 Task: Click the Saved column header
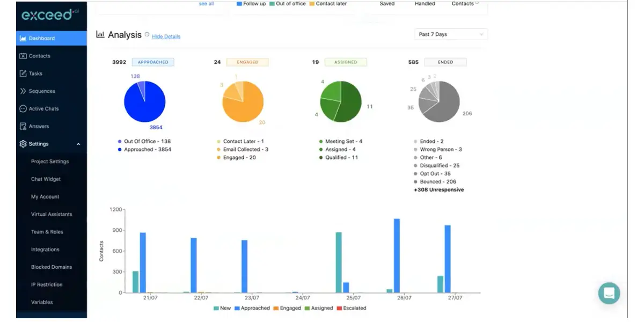pos(387,3)
